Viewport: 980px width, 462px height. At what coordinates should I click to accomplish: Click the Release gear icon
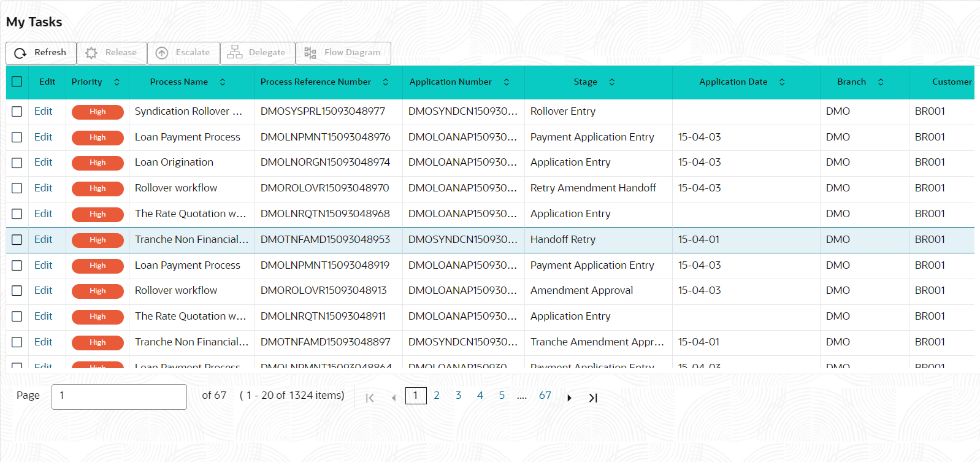click(91, 53)
